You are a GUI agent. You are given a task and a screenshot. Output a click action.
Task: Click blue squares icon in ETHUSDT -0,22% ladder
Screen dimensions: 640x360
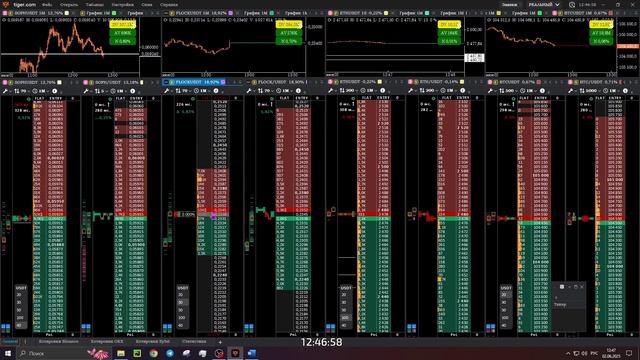click(x=331, y=327)
